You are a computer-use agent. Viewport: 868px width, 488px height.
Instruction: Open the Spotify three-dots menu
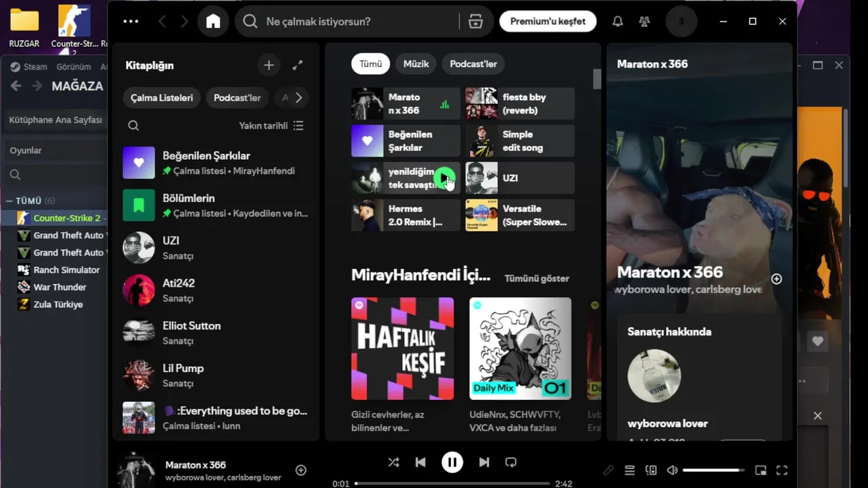point(131,22)
